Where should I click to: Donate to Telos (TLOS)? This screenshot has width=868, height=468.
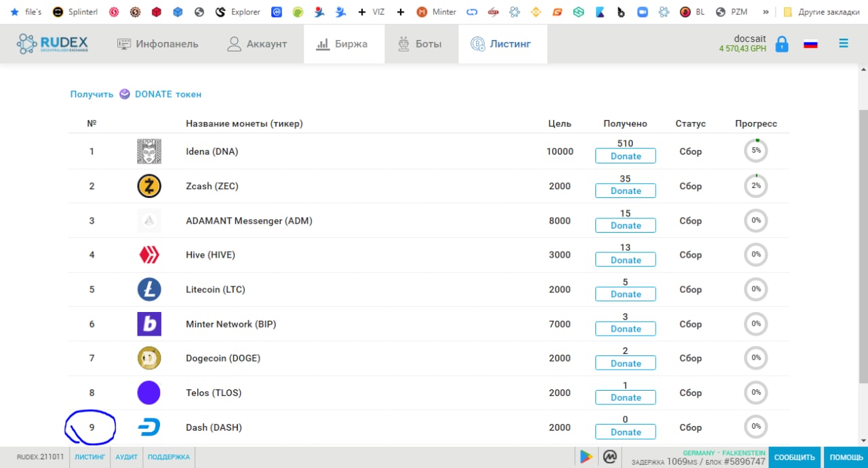(x=625, y=397)
